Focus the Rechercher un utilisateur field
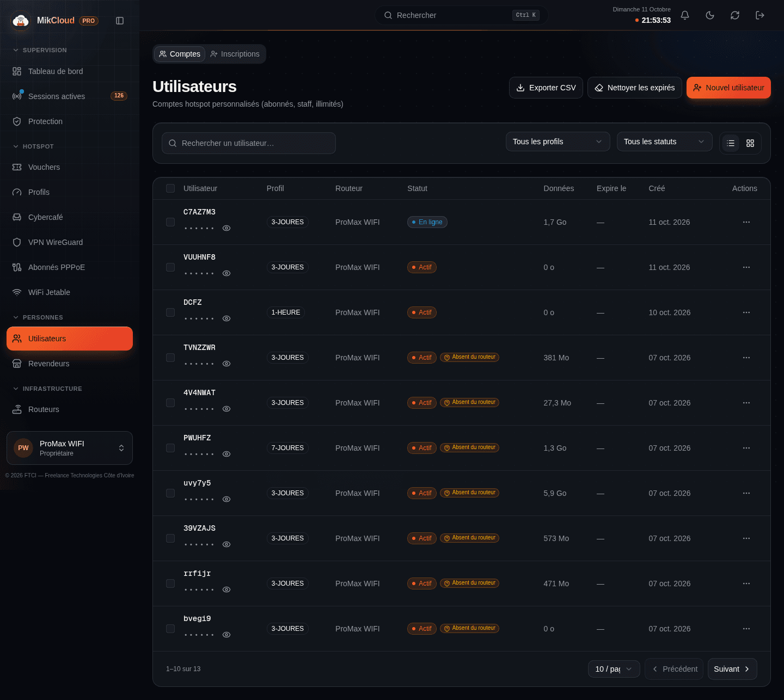 [249, 143]
